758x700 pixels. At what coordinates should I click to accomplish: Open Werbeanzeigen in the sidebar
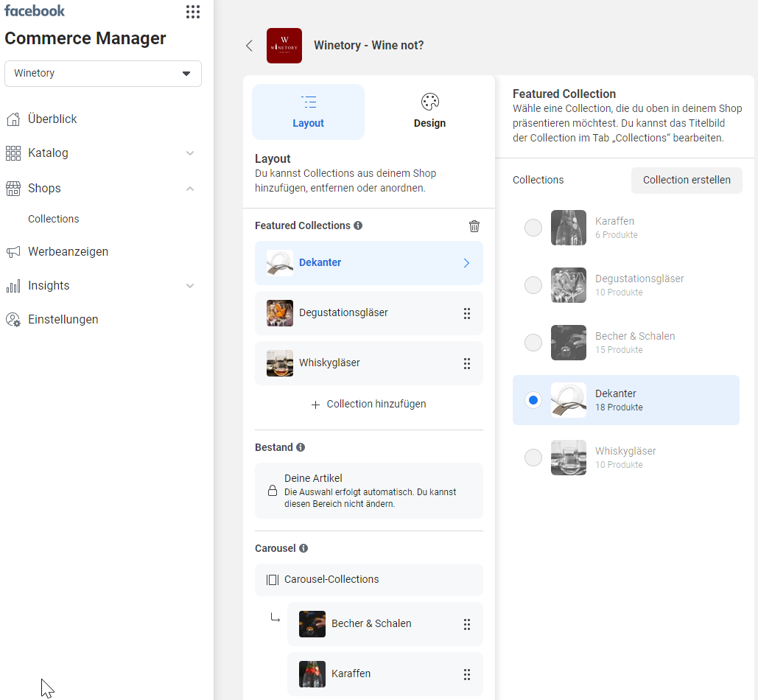click(x=69, y=252)
